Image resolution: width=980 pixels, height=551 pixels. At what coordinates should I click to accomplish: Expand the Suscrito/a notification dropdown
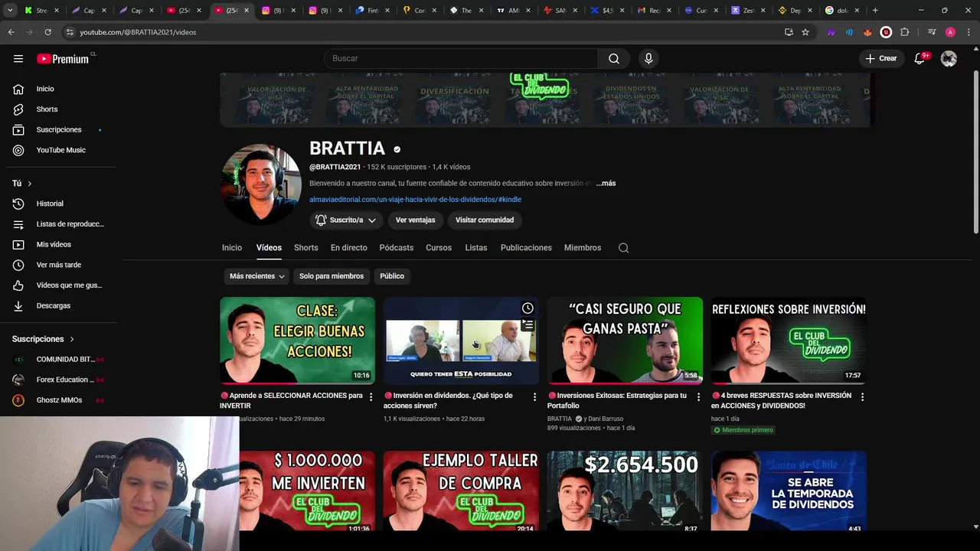(346, 220)
